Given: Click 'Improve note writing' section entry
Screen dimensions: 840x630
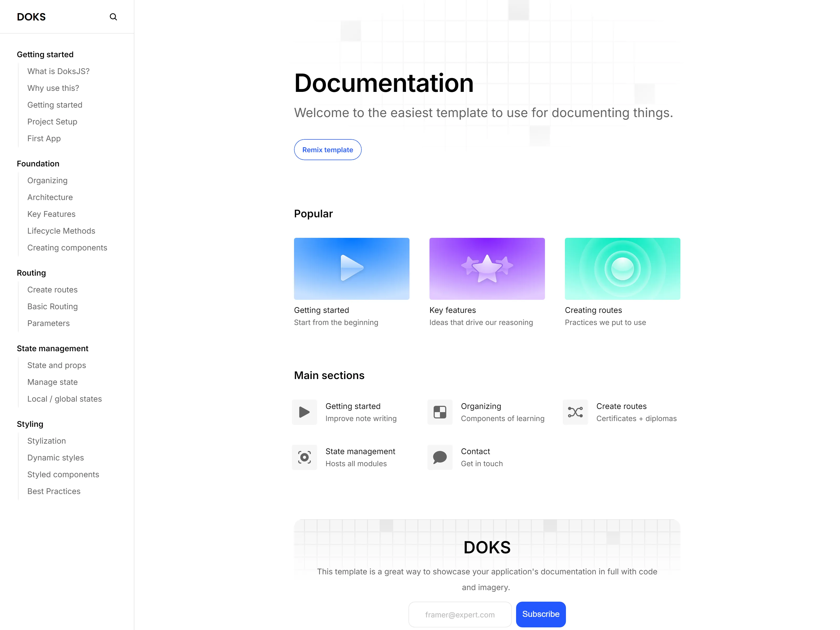Looking at the screenshot, I should tap(361, 418).
